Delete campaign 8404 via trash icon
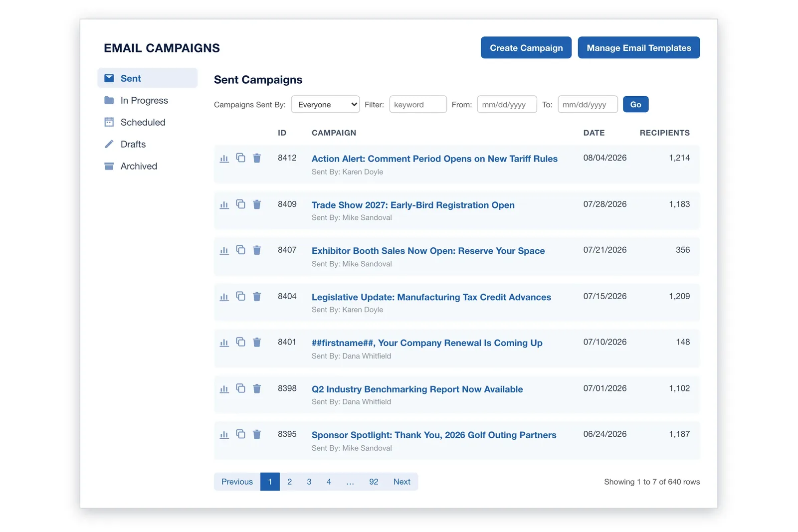 click(x=257, y=297)
